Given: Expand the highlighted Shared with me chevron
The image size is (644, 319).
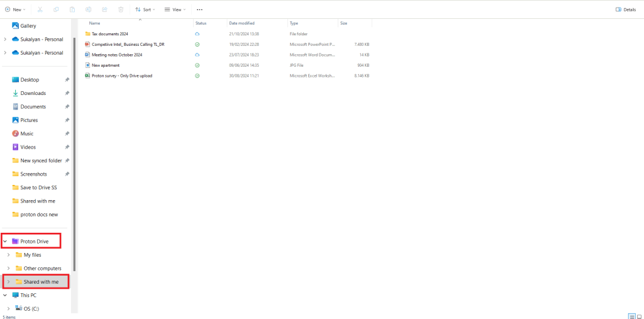Looking at the screenshot, I should coord(8,282).
